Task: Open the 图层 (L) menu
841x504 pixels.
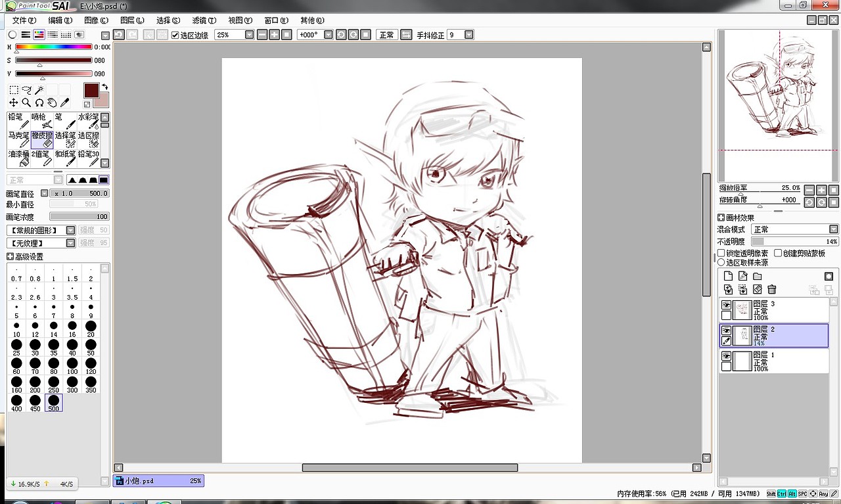Action: click(132, 20)
